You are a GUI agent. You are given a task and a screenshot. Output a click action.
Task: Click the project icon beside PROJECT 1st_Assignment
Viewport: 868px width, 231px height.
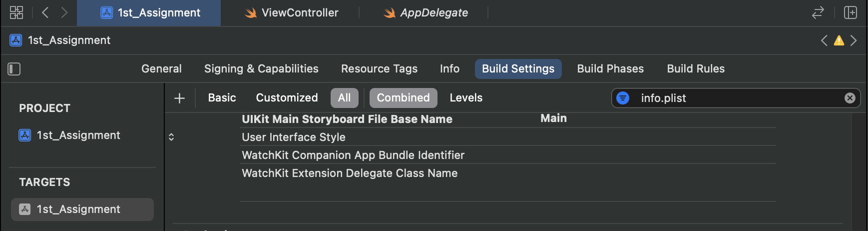(x=25, y=135)
